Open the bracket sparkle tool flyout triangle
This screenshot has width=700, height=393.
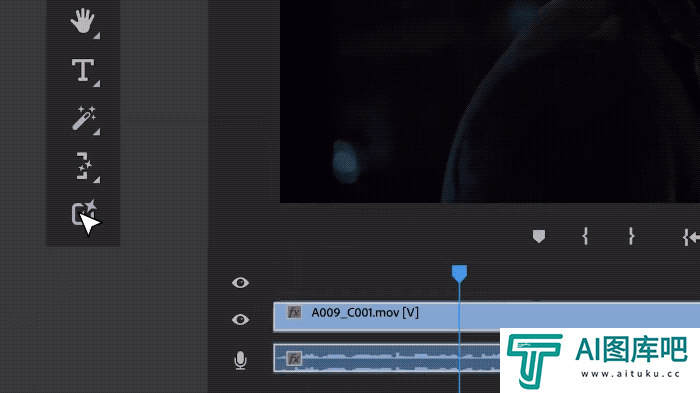96,180
